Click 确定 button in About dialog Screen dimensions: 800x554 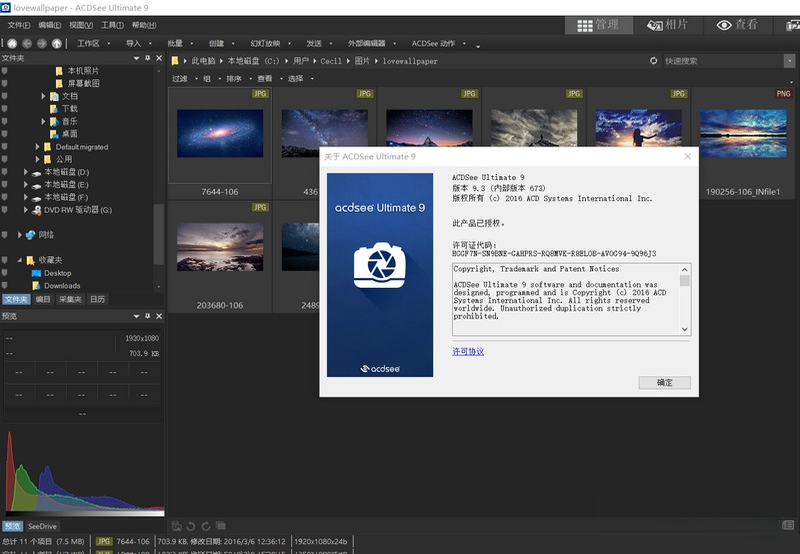pyautogui.click(x=664, y=383)
